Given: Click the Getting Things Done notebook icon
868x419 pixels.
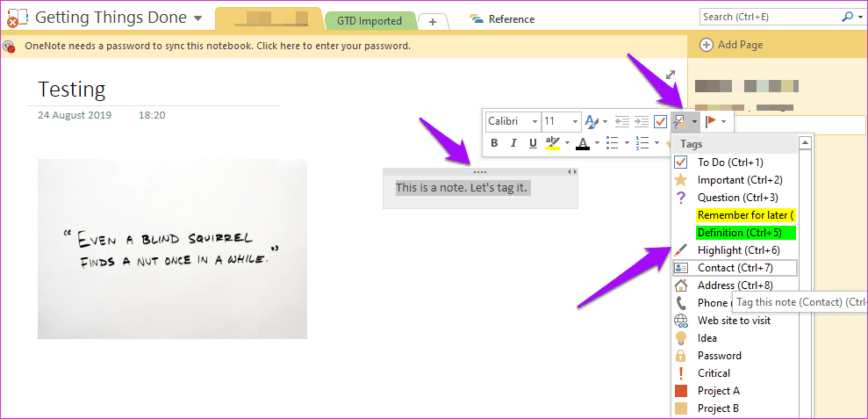Looking at the screenshot, I should tap(17, 18).
